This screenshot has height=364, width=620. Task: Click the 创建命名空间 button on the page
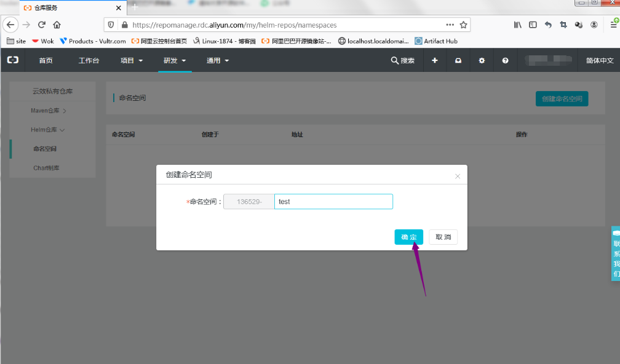click(x=562, y=99)
